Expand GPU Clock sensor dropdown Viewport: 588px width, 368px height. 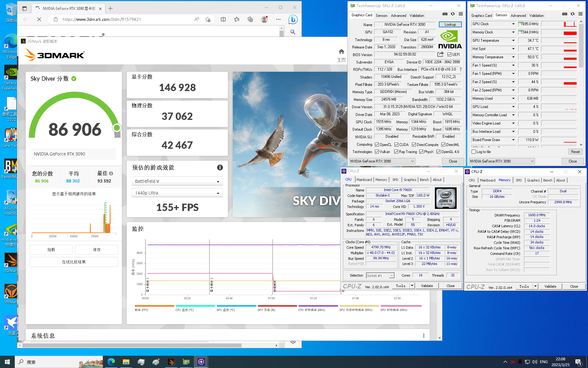coord(514,24)
